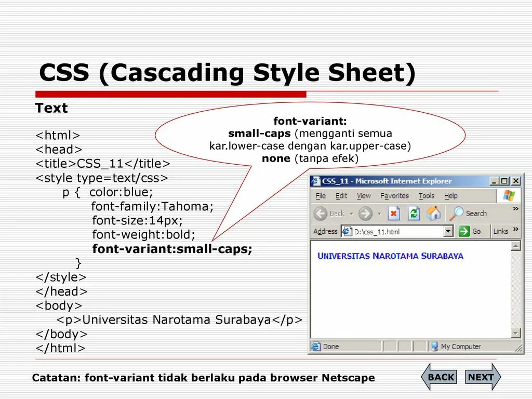Expand the Links overflow chevron
The image size is (532, 399).
pos(516,229)
